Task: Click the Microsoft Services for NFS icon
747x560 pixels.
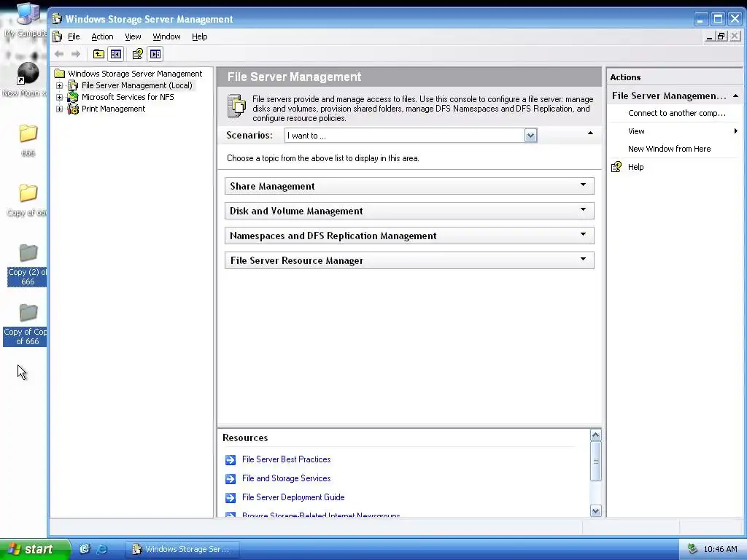Action: coord(73,97)
